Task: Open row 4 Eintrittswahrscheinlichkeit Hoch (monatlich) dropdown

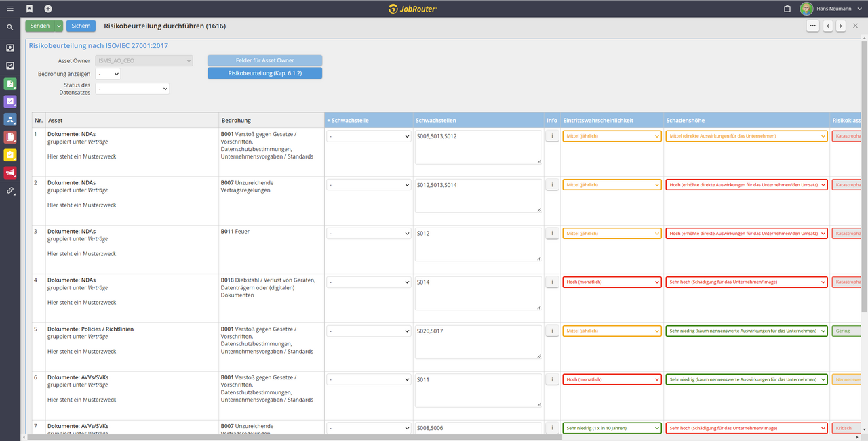Action: point(612,282)
